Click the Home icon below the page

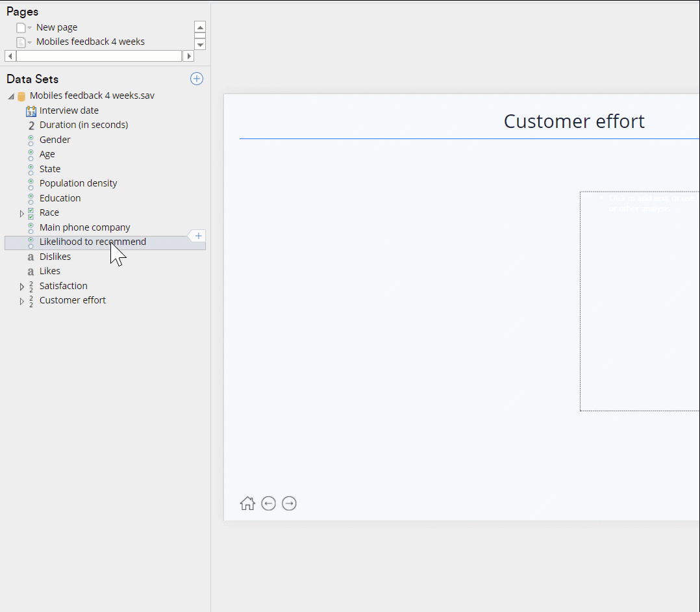[x=247, y=503]
